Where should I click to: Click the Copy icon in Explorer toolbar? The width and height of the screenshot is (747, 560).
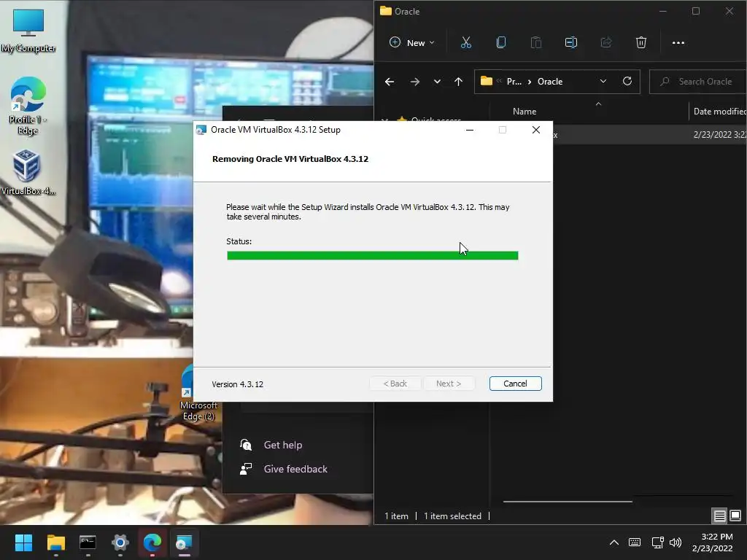501,43
